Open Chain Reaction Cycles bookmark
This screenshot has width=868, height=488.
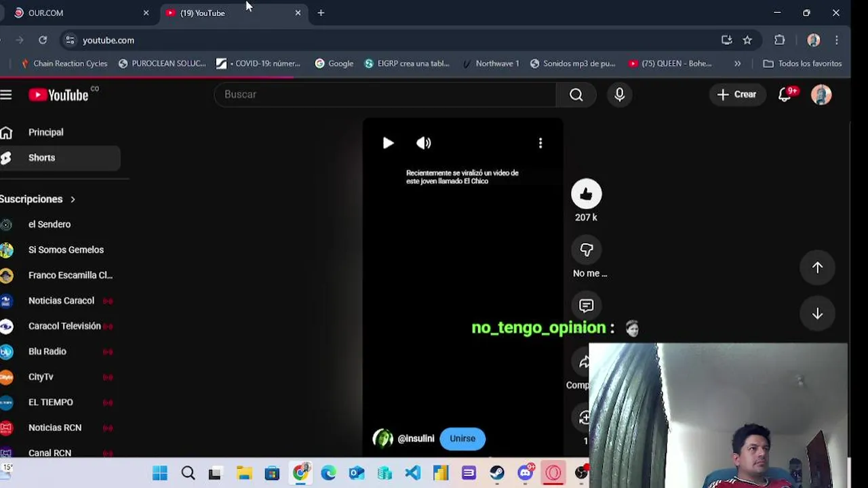64,64
